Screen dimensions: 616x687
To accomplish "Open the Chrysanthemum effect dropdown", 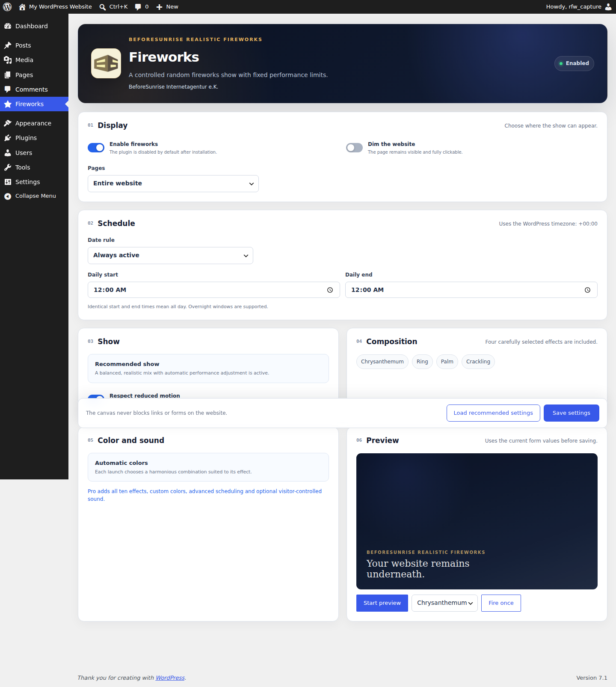I will [444, 603].
